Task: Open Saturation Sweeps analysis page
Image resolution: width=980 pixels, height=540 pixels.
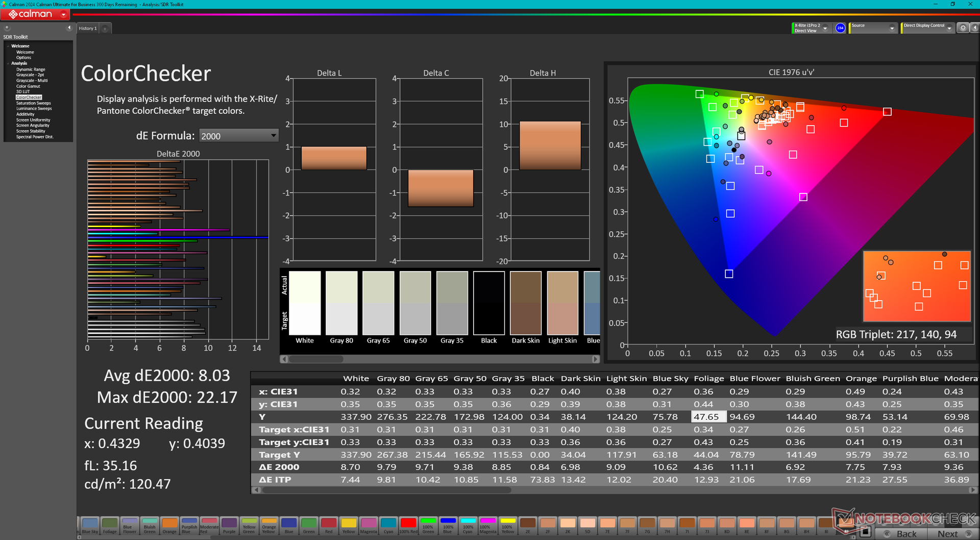Action: click(33, 103)
